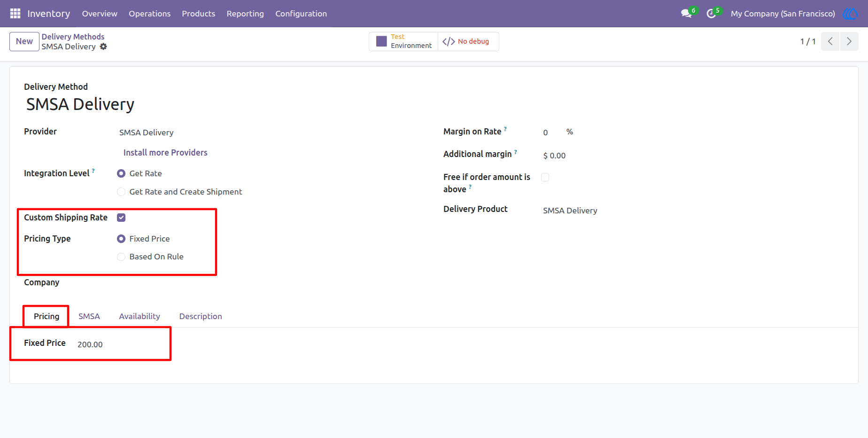Select the Based On Rule pricing type
The image size is (868, 438).
tap(121, 257)
